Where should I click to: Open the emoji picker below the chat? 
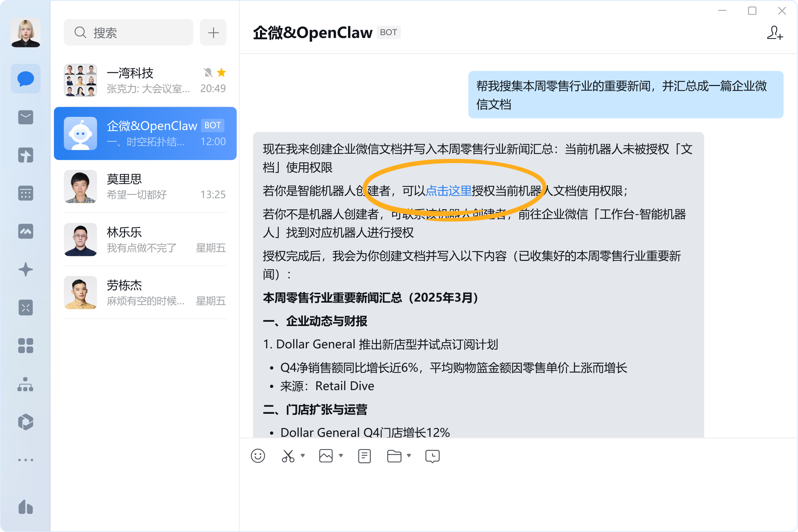click(258, 456)
